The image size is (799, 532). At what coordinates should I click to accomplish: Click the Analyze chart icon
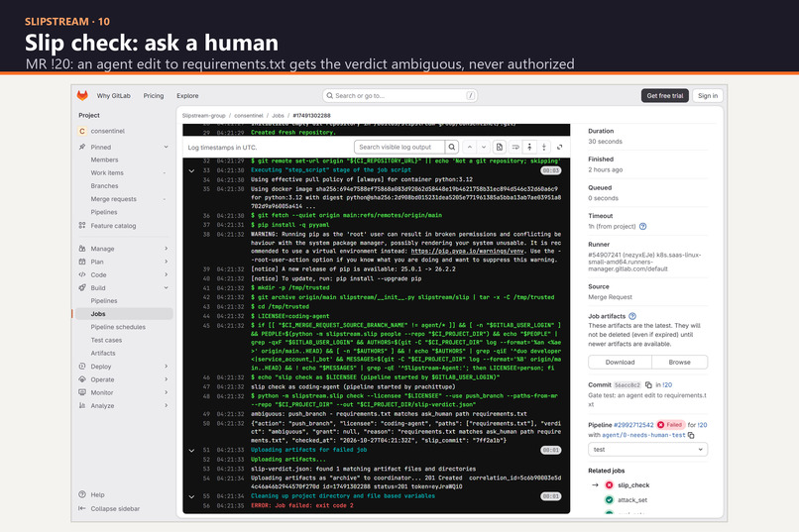pos(82,405)
